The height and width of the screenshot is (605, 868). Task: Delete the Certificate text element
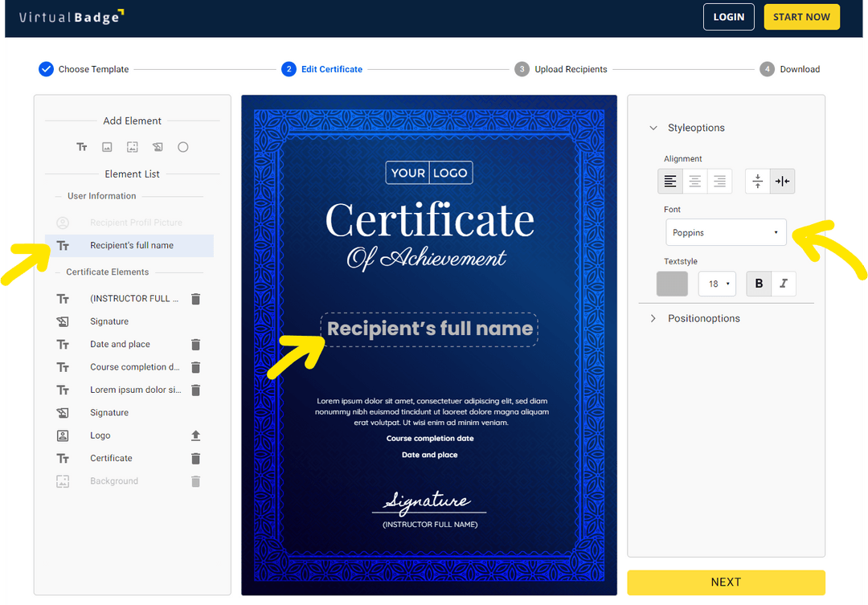point(195,458)
